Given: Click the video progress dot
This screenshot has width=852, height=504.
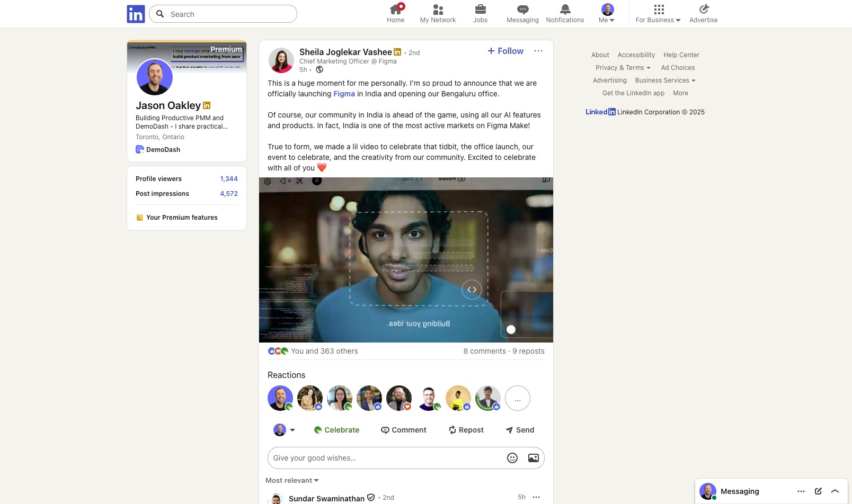Looking at the screenshot, I should pos(511,329).
